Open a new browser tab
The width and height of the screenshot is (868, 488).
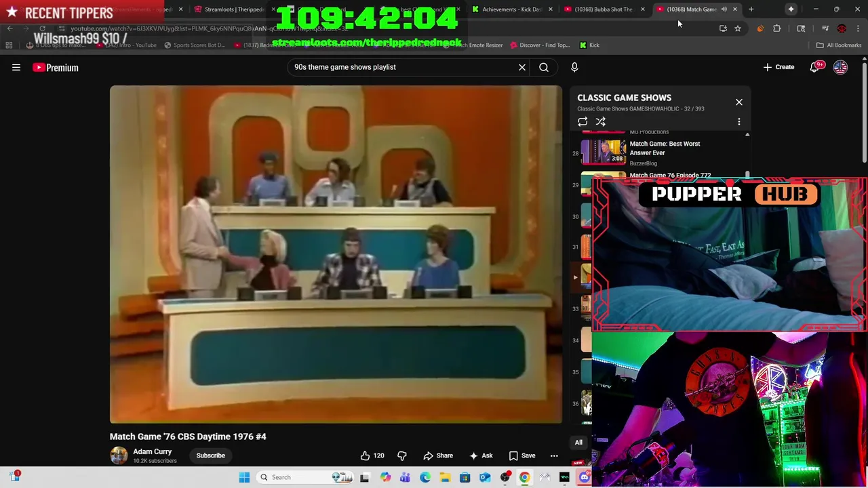pyautogui.click(x=751, y=9)
